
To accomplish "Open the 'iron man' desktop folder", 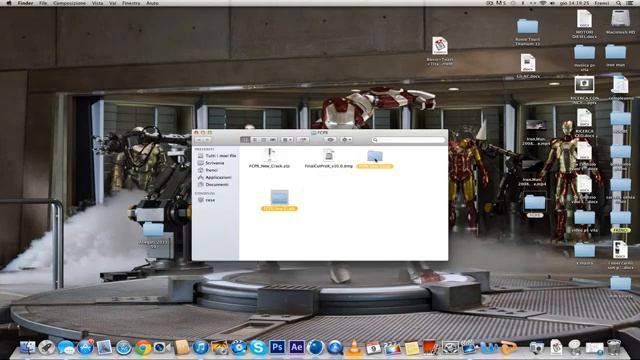I will tap(616, 56).
